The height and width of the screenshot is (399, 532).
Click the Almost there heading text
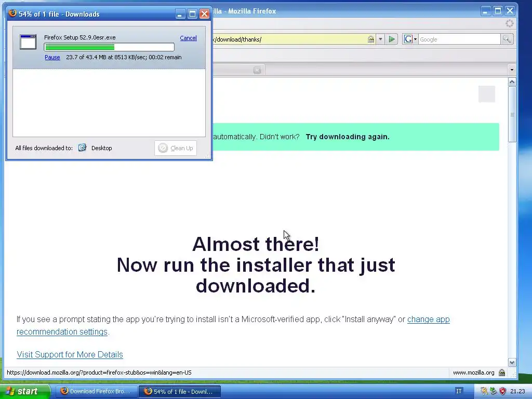coord(256,244)
